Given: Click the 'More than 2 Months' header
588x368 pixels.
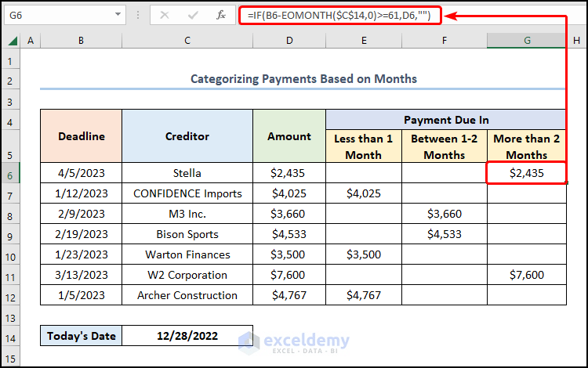Looking at the screenshot, I should coord(527,146).
